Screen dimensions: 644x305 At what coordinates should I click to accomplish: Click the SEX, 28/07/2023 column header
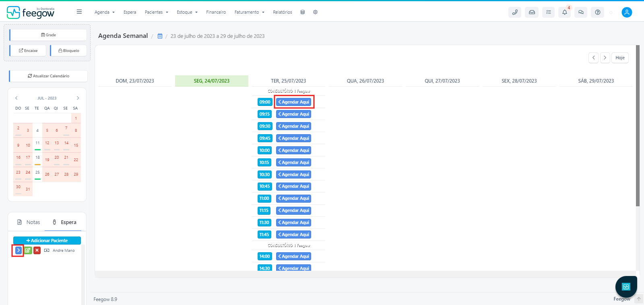[519, 81]
